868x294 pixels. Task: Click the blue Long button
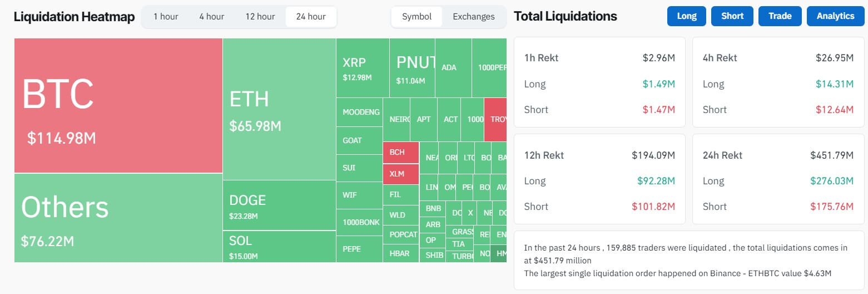point(687,16)
